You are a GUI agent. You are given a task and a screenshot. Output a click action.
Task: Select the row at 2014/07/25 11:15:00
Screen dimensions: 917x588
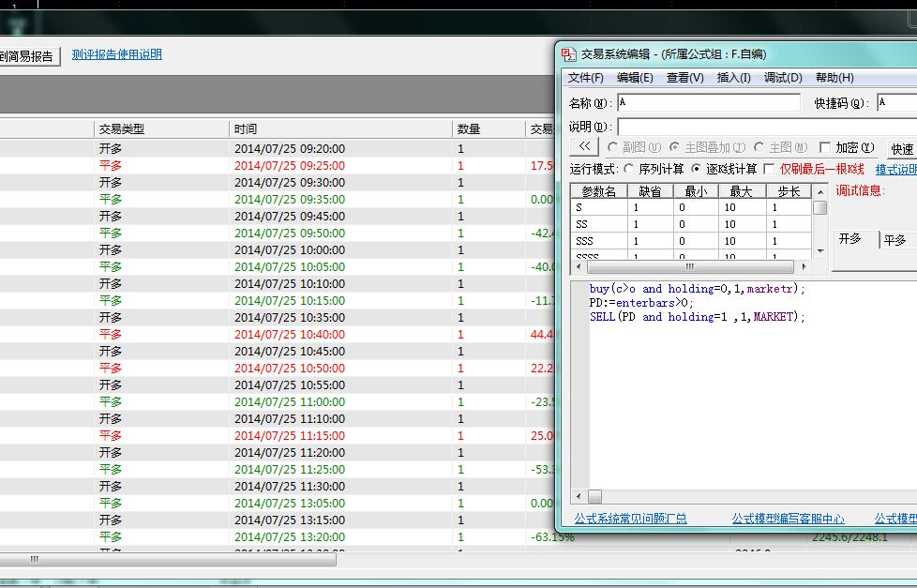(278, 436)
